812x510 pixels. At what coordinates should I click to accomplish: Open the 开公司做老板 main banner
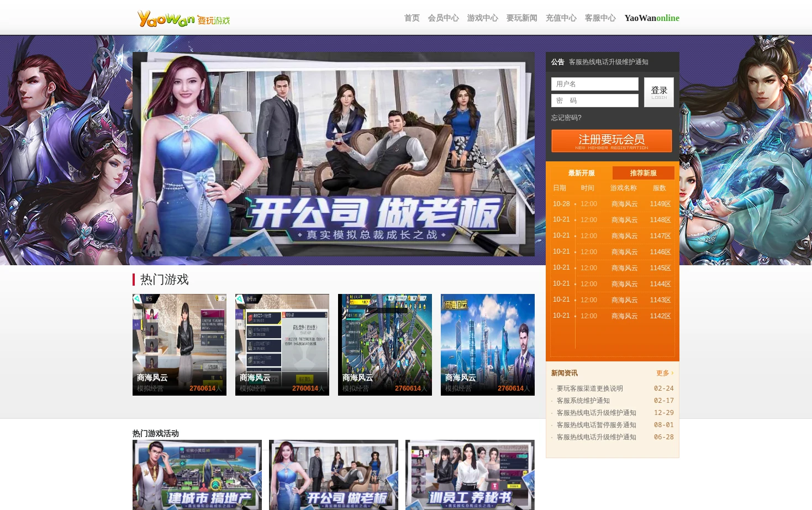334,154
